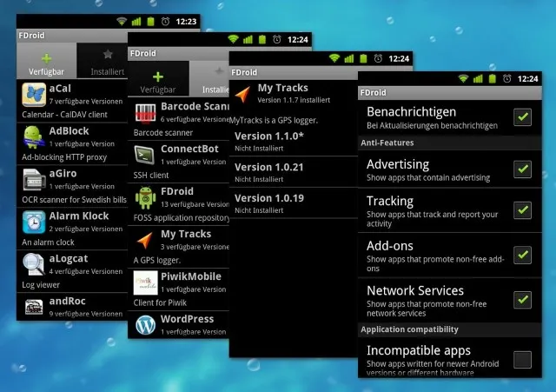Tap the Barcode Scanner icon
The height and width of the screenshot is (392, 556).
click(x=145, y=113)
